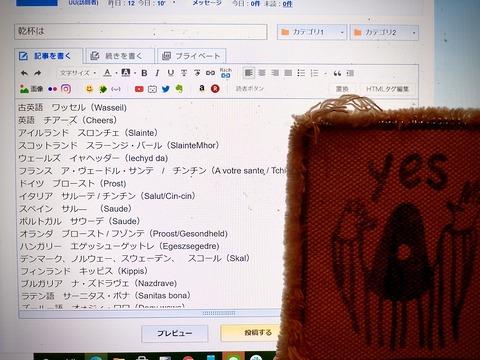Align text left
This screenshot has height=360, width=480.
(249, 73)
